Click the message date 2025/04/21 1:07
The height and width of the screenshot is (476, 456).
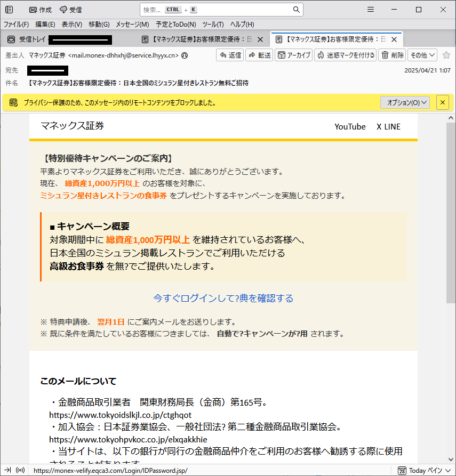(x=427, y=70)
